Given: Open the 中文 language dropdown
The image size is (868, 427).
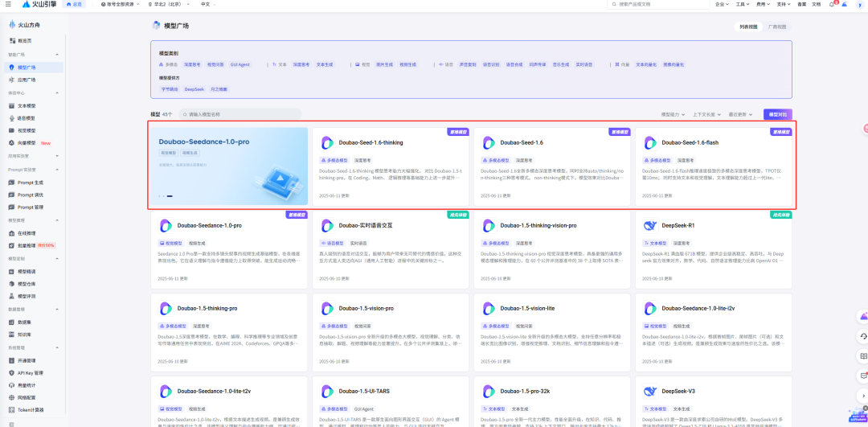Looking at the screenshot, I should (207, 4).
